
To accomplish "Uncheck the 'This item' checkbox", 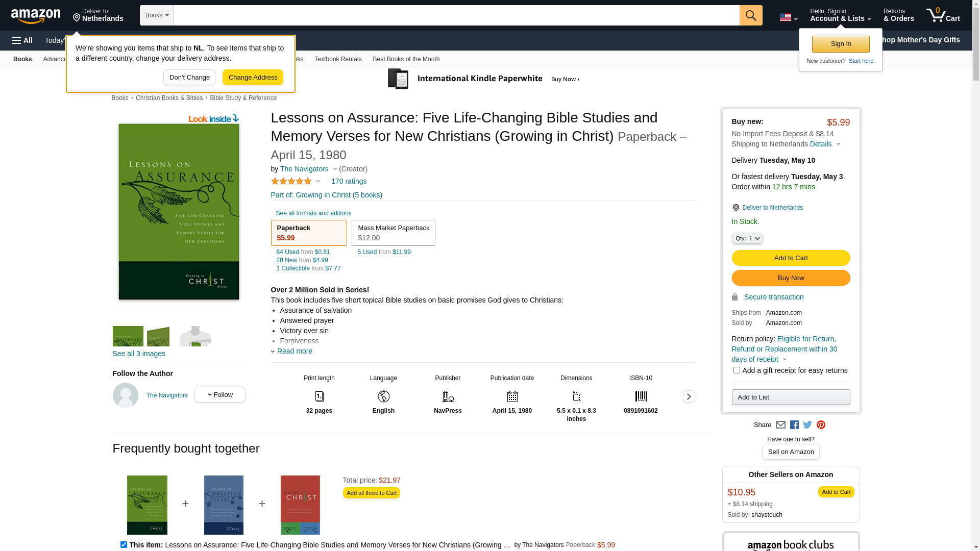I will point(124,544).
